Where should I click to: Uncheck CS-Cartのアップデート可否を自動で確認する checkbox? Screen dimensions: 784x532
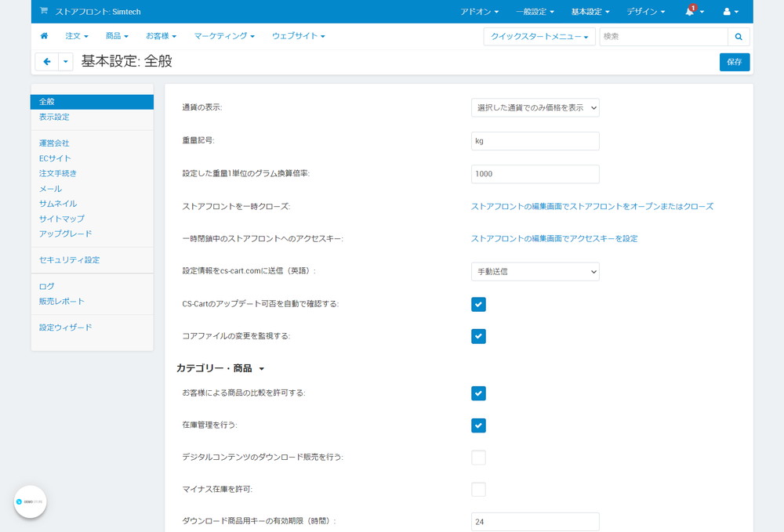[478, 304]
